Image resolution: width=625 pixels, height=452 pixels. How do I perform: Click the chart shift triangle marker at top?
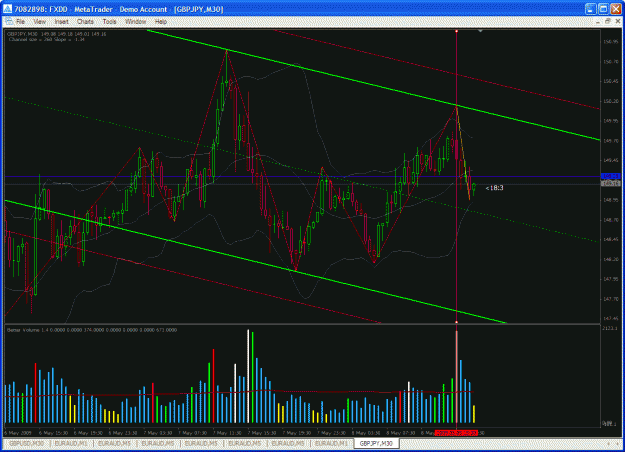[480, 31]
